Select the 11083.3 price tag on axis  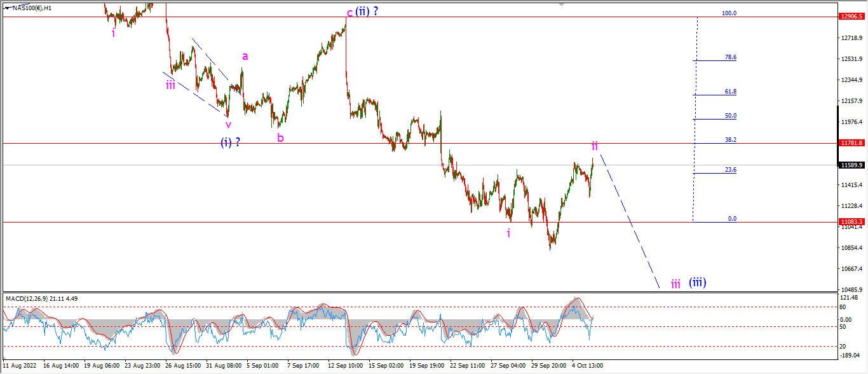coord(851,222)
